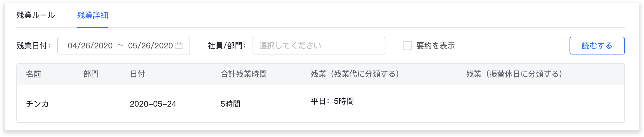Viewport: 644px width, 137px height.
Task: Click the 残業（残業代に分類する） column header
Action: [x=355, y=74]
